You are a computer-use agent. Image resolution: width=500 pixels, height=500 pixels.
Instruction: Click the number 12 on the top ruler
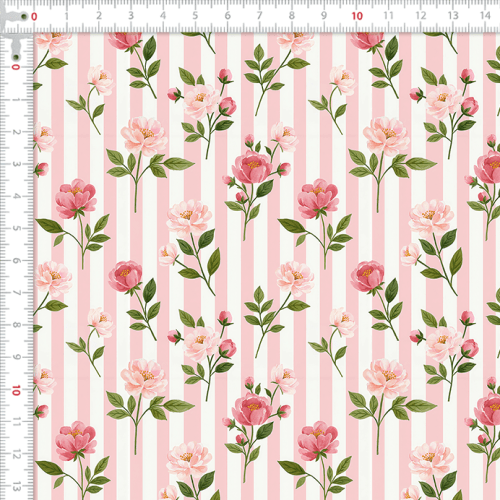[421, 16]
